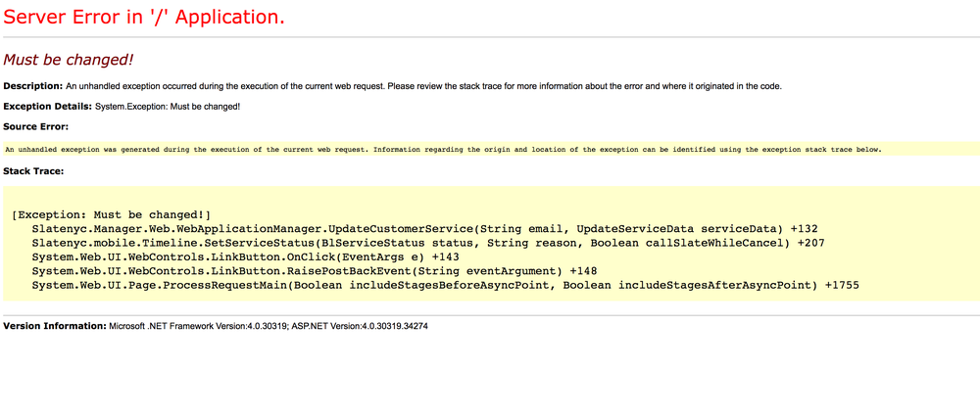Screen dimensions: 980x419
Task: Click the Page.ProcessRequestMain stack trace line
Action: pyautogui.click(x=445, y=285)
